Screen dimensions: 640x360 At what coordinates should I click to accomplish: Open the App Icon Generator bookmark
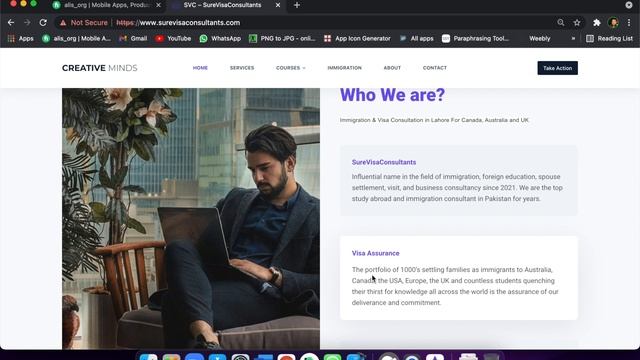357,38
